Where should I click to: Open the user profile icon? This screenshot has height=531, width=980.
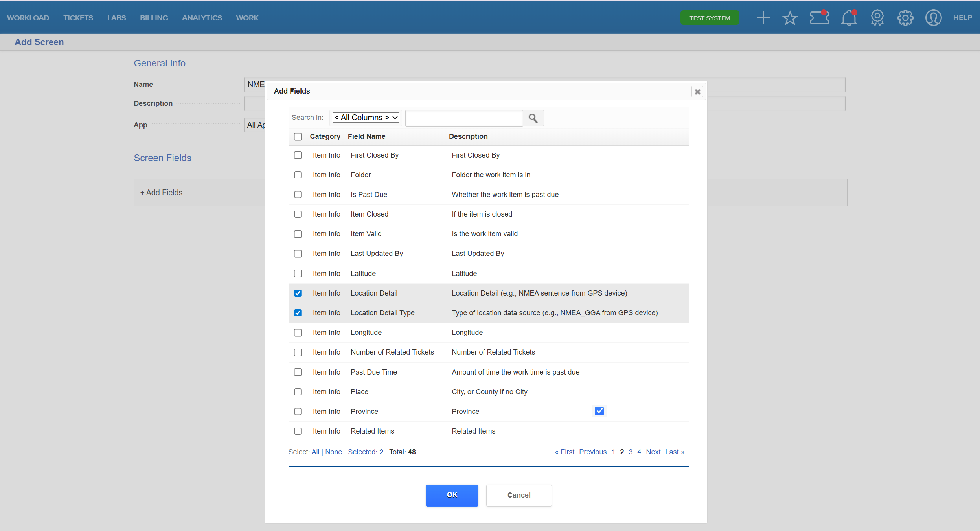click(x=933, y=18)
